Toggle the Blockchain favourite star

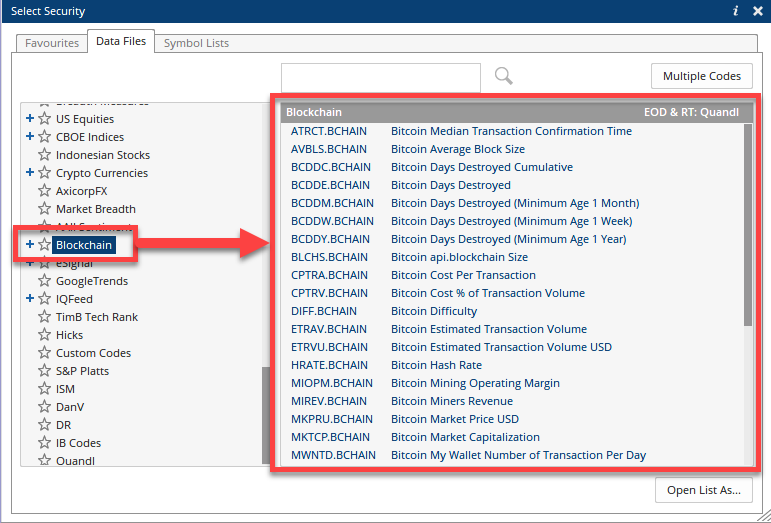44,245
